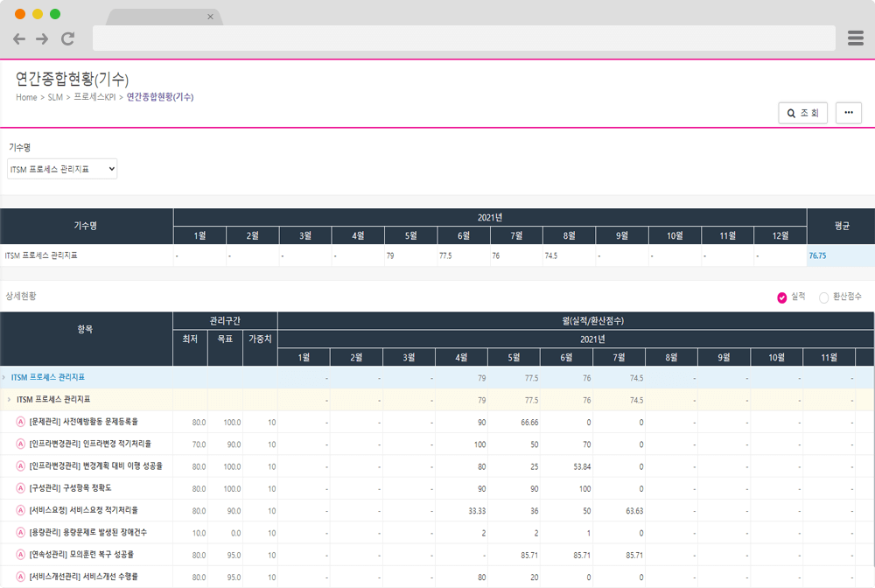Click the A icon beside 모의훈련 복구 성공률

pos(21,554)
